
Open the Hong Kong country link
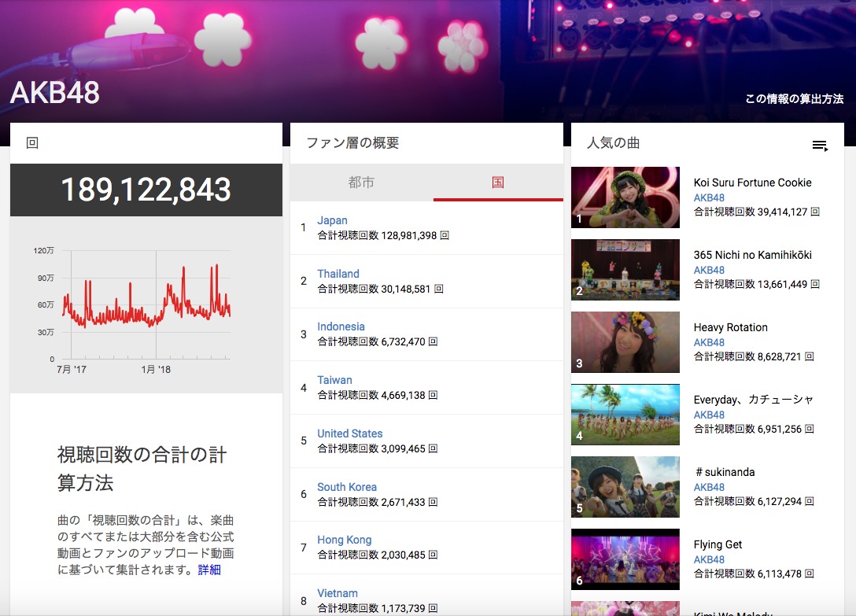click(344, 540)
